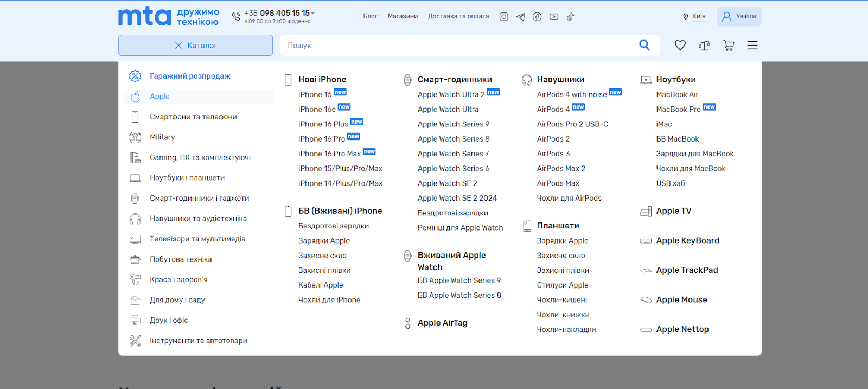Expand the phone number dropdown arrow
The height and width of the screenshot is (389, 868).
(313, 14)
